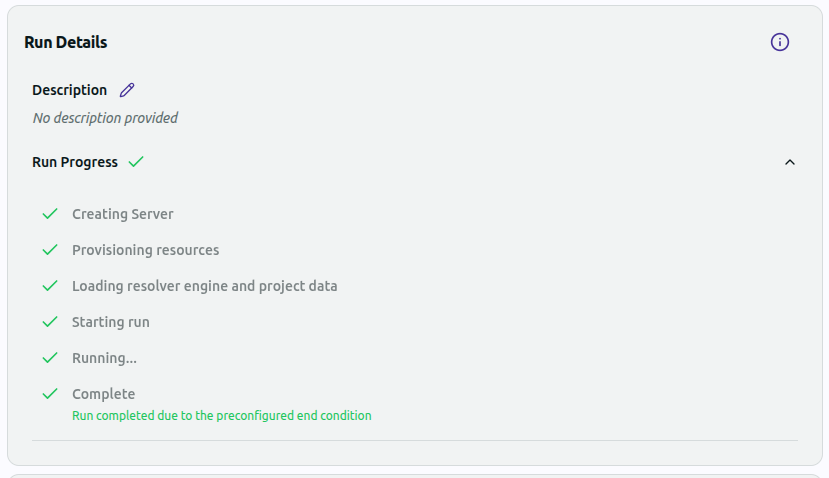Click the info icon in Run Details
This screenshot has height=478, width=829.
[x=780, y=42]
